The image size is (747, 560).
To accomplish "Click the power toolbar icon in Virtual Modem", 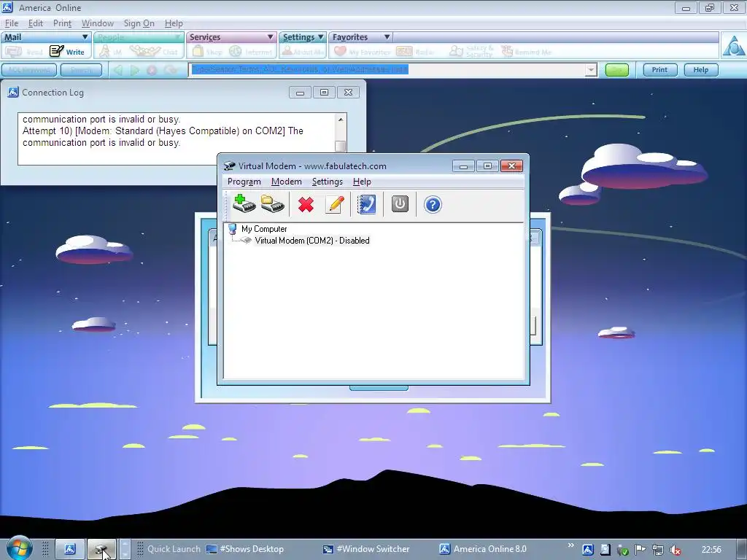I will pos(400,204).
